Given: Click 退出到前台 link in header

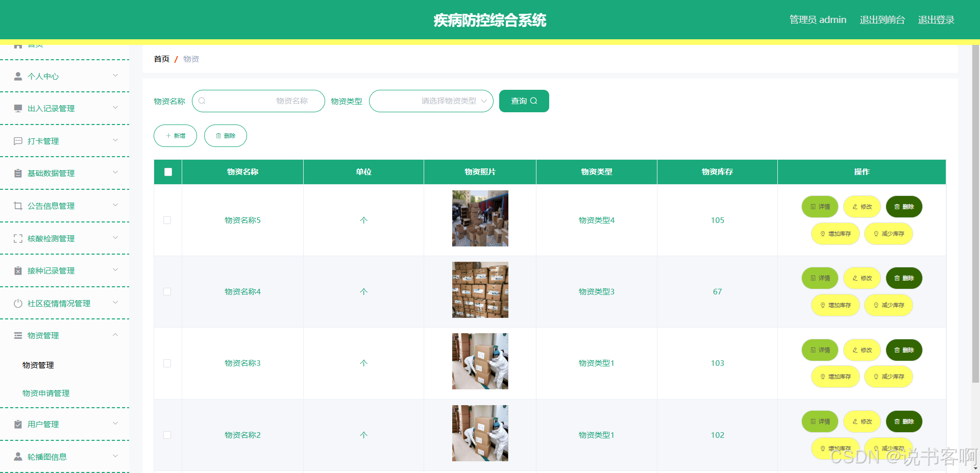Looking at the screenshot, I should click(882, 20).
